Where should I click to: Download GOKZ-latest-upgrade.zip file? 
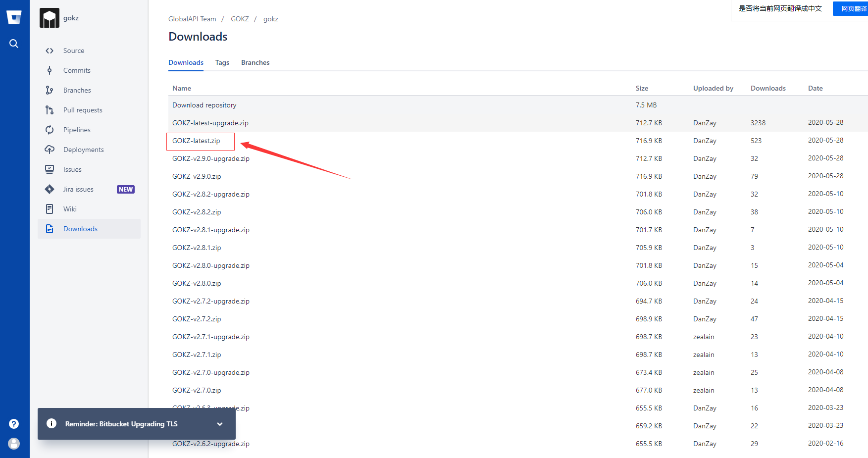tap(210, 123)
